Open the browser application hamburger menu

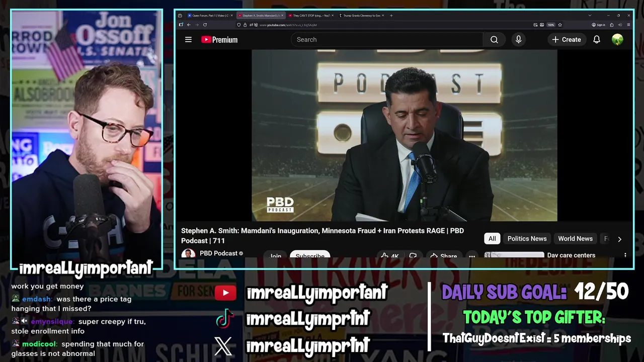[x=628, y=25]
